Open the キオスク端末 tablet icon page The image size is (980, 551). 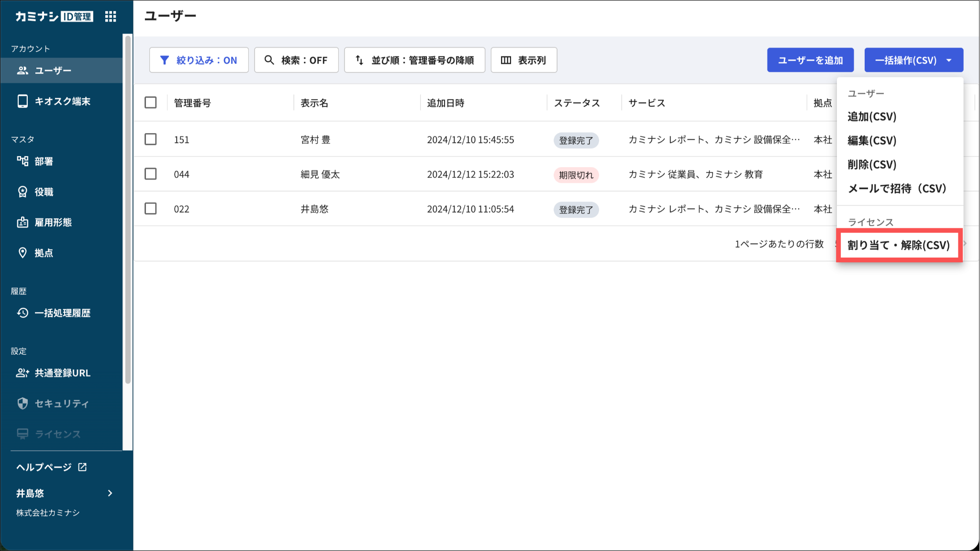point(22,101)
